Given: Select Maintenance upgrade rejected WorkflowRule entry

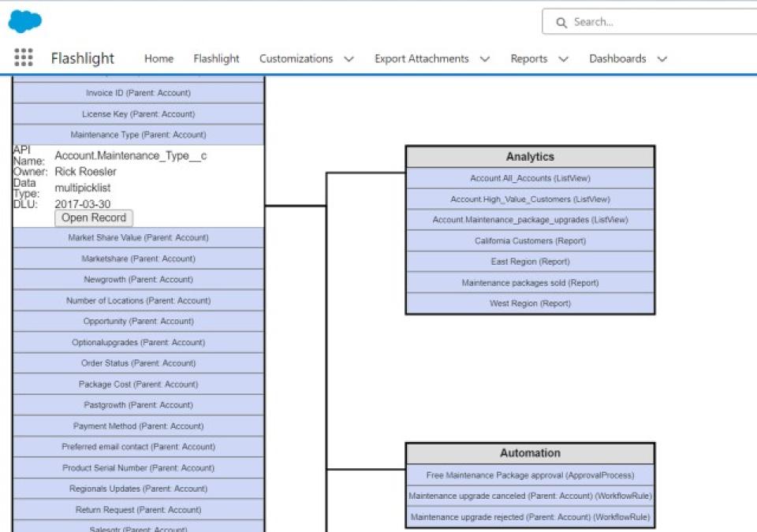Looking at the screenshot, I should point(530,517).
